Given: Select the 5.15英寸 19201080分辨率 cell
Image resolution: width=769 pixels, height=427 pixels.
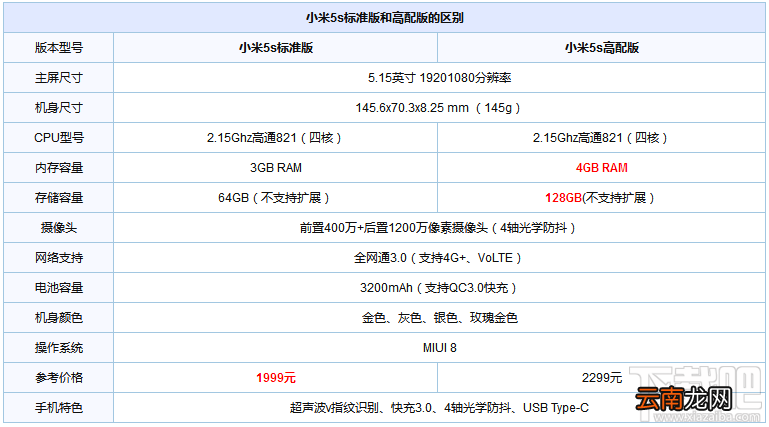Looking at the screenshot, I should click(439, 78).
